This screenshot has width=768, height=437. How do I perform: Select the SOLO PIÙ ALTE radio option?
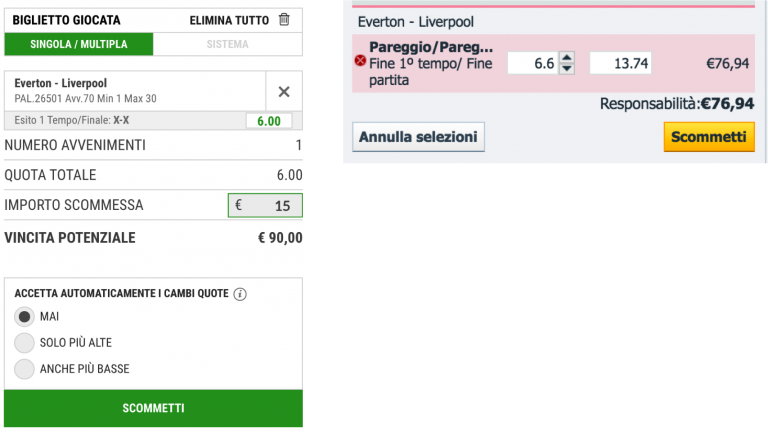click(x=24, y=343)
